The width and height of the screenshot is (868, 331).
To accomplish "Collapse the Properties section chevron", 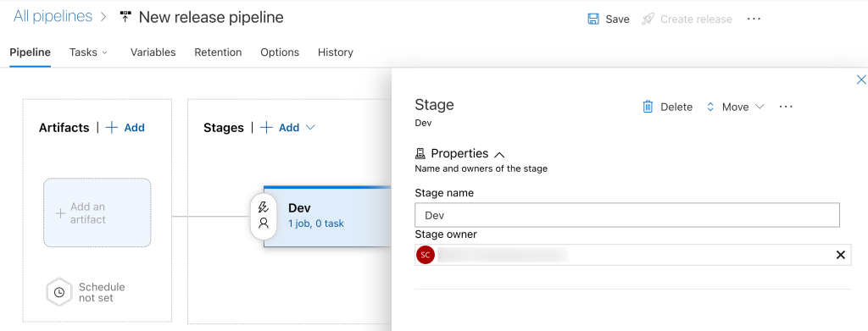I will 498,155.
